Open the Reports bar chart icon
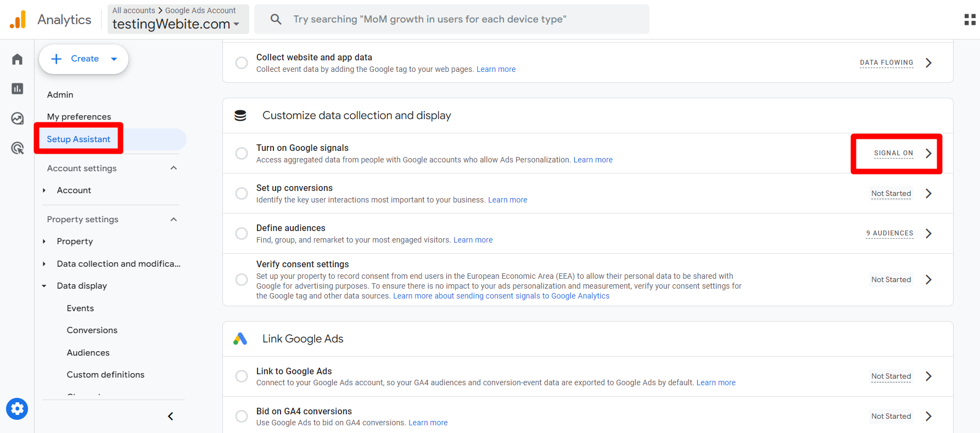 coord(18,88)
